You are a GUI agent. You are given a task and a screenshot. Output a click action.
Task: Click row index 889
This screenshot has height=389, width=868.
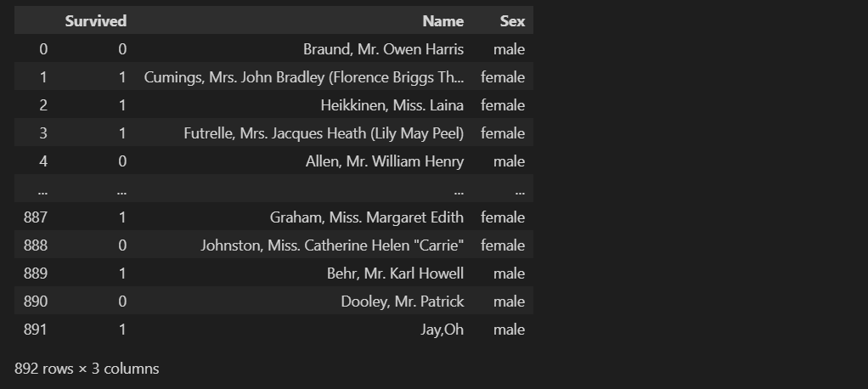coord(36,273)
